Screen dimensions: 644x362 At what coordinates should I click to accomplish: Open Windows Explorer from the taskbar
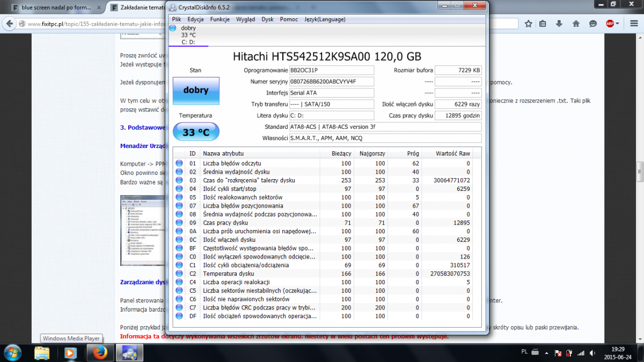[x=42, y=352]
